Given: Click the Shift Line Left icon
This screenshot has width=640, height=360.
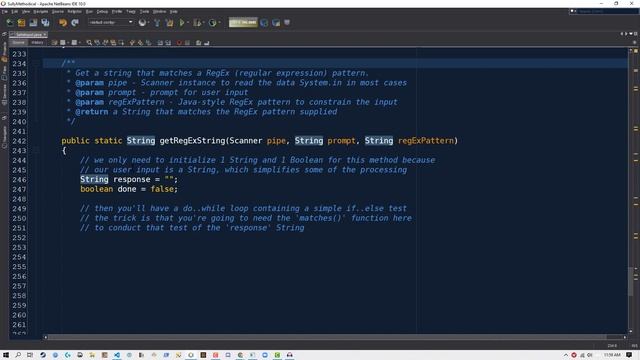Looking at the screenshot, I should click(x=160, y=42).
